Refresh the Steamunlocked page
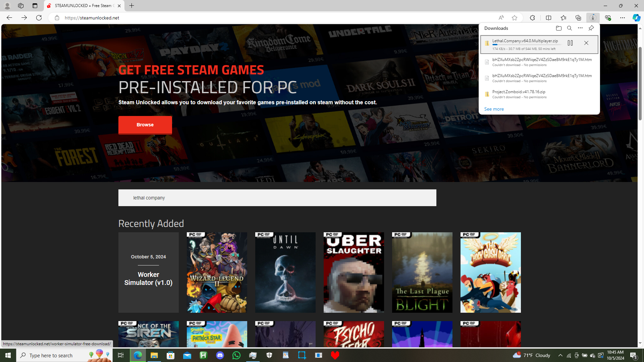Viewport: 644px width, 362px height. tap(39, 18)
